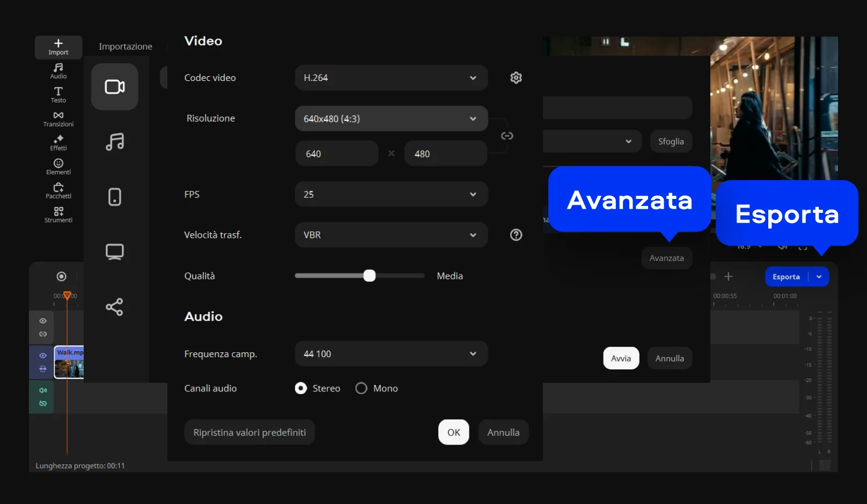
Task: Expand the Codec video H.264 dropdown
Action: (x=391, y=78)
